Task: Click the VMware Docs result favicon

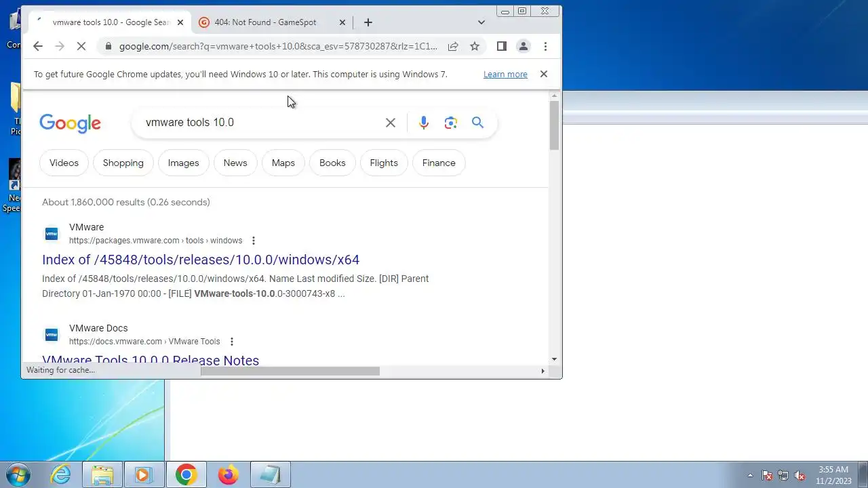Action: tap(52, 335)
